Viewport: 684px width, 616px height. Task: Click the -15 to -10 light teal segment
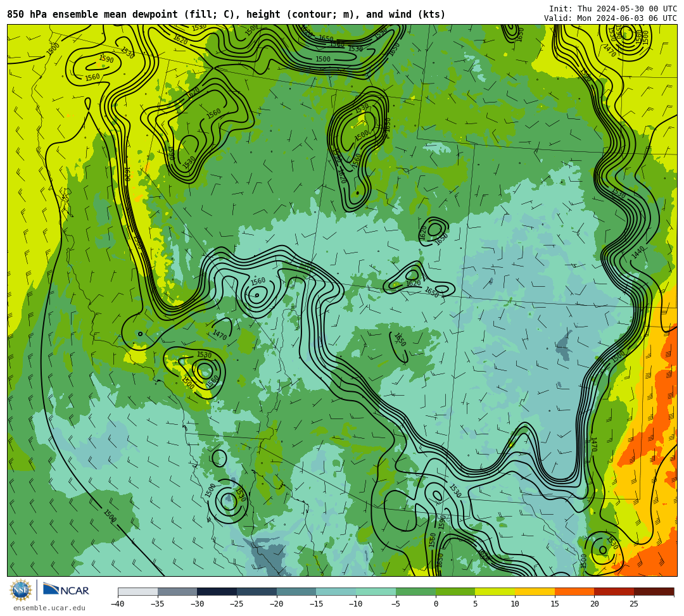(336, 591)
